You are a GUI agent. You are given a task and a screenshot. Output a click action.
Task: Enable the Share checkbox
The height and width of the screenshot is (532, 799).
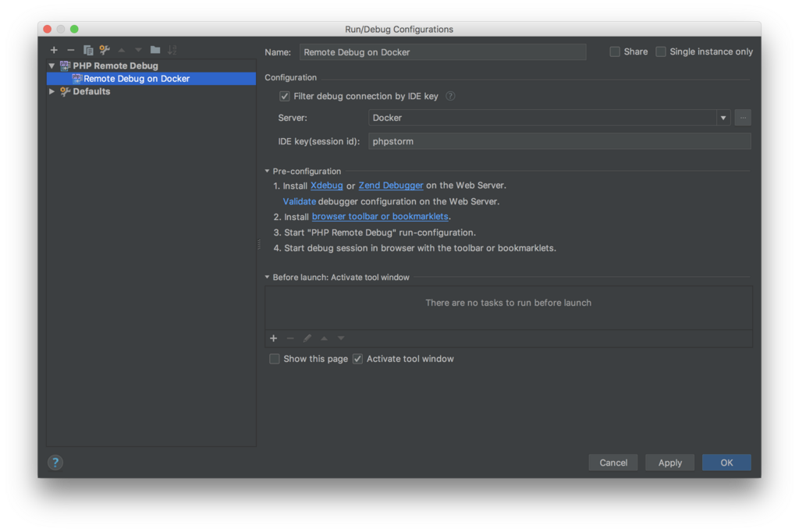(615, 52)
